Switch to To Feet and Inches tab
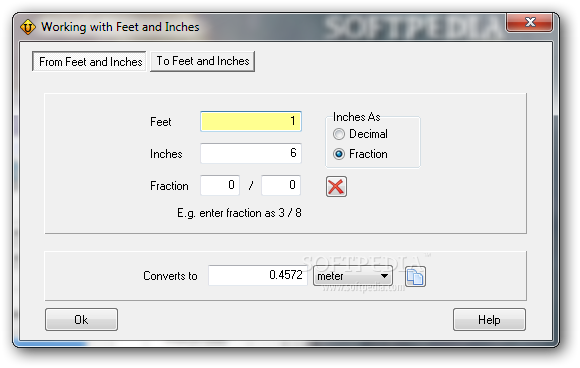 point(203,61)
